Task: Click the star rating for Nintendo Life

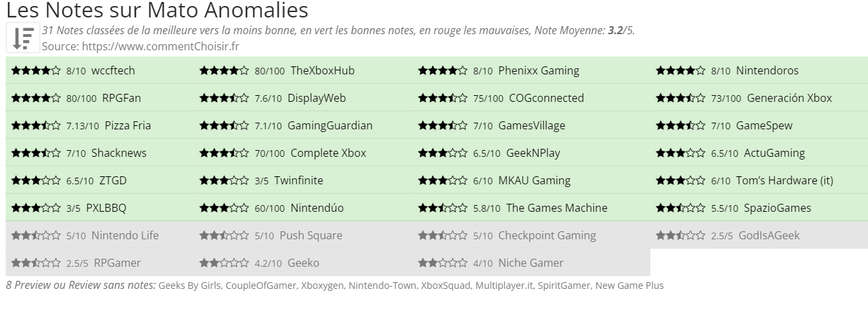Action: (35, 235)
